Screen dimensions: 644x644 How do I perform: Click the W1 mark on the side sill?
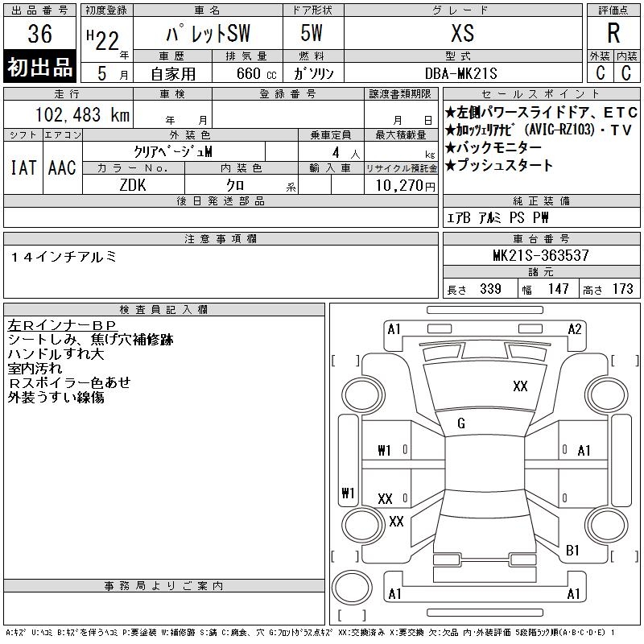[x=349, y=493]
